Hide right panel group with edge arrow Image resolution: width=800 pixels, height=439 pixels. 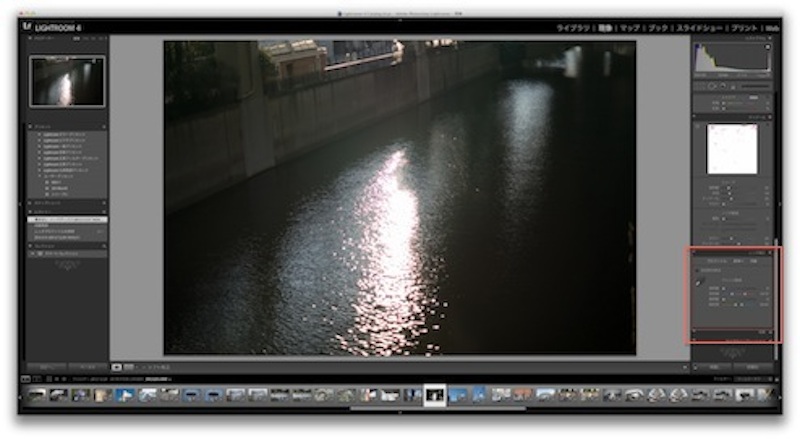click(780, 204)
